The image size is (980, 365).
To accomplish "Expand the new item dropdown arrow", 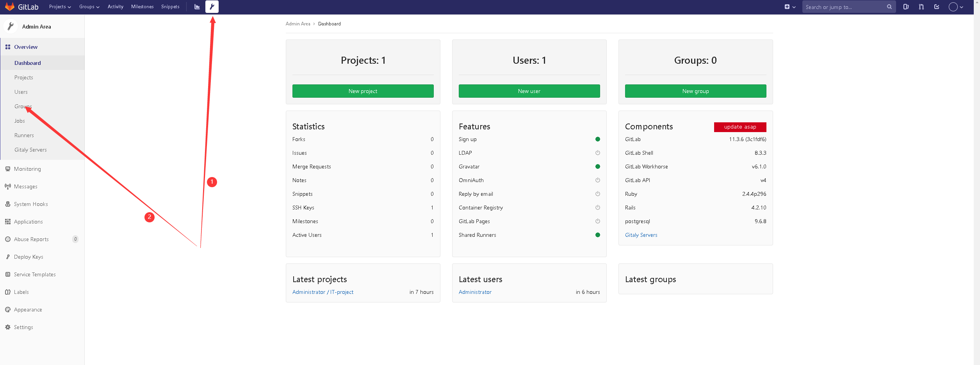I will pos(794,7).
